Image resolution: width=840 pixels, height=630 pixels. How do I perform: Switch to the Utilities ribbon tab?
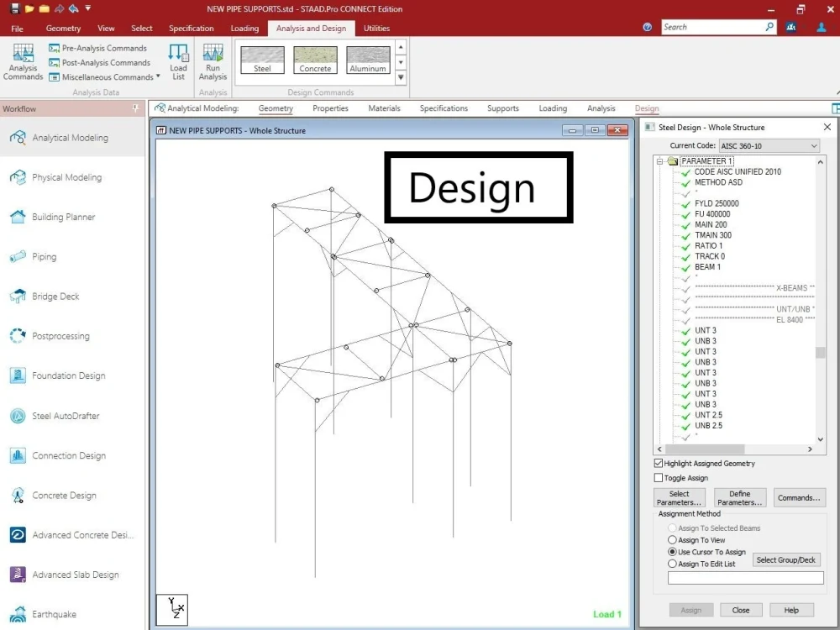click(376, 28)
